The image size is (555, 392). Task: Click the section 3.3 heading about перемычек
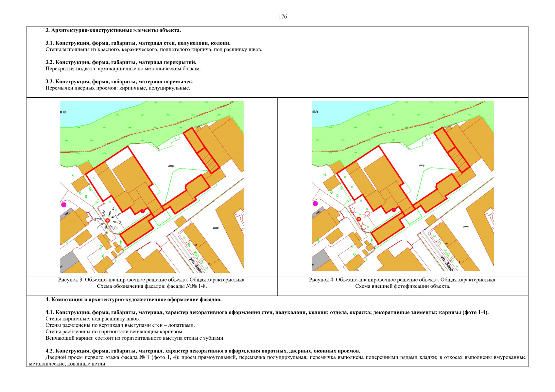point(119,82)
